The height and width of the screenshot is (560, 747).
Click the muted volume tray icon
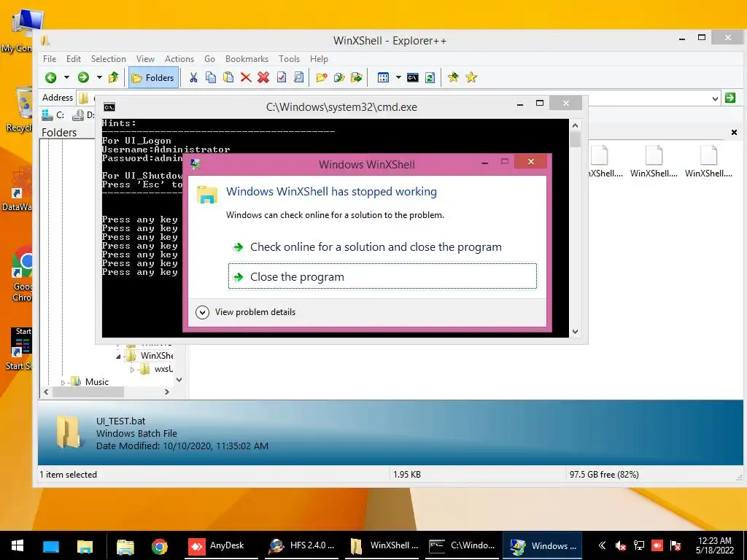pyautogui.click(x=620, y=545)
